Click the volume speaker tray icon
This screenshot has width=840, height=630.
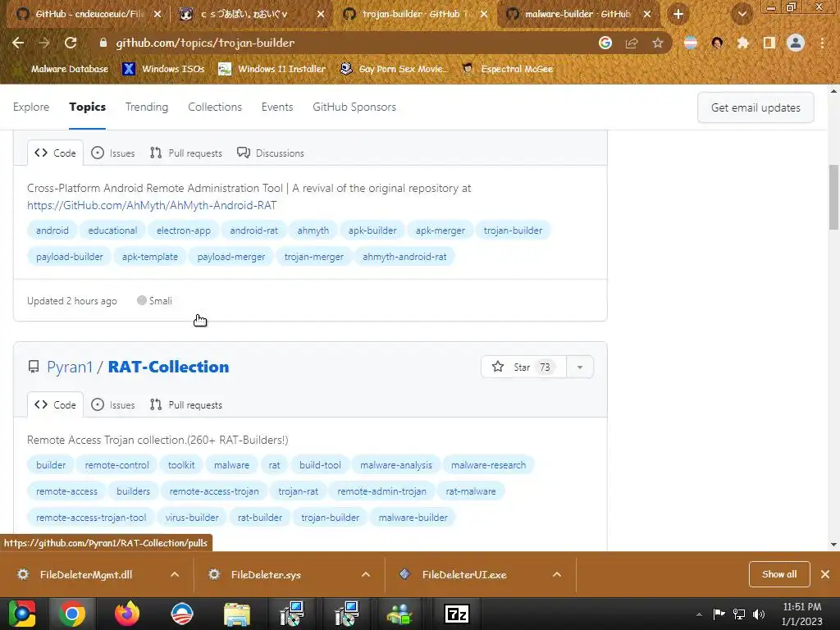point(759,614)
